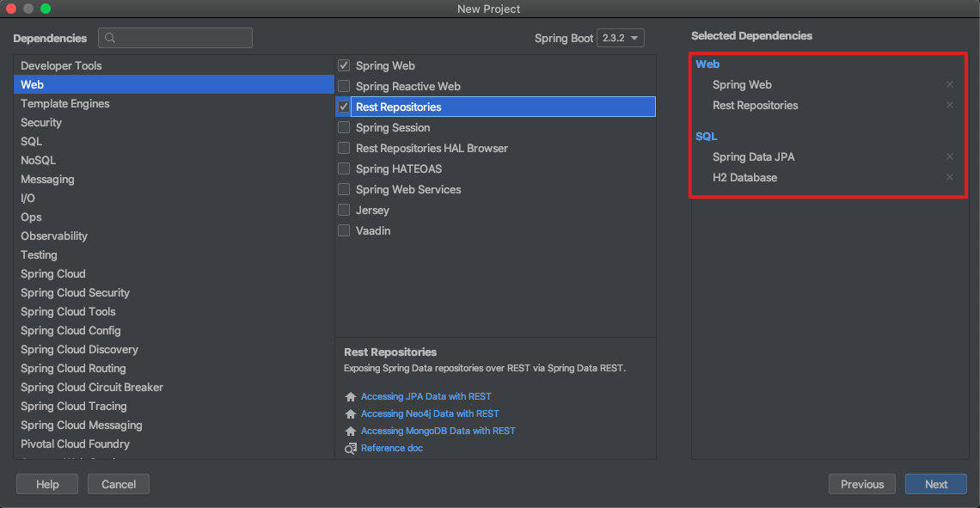980x508 pixels.
Task: Click the Next button
Action: [935, 484]
